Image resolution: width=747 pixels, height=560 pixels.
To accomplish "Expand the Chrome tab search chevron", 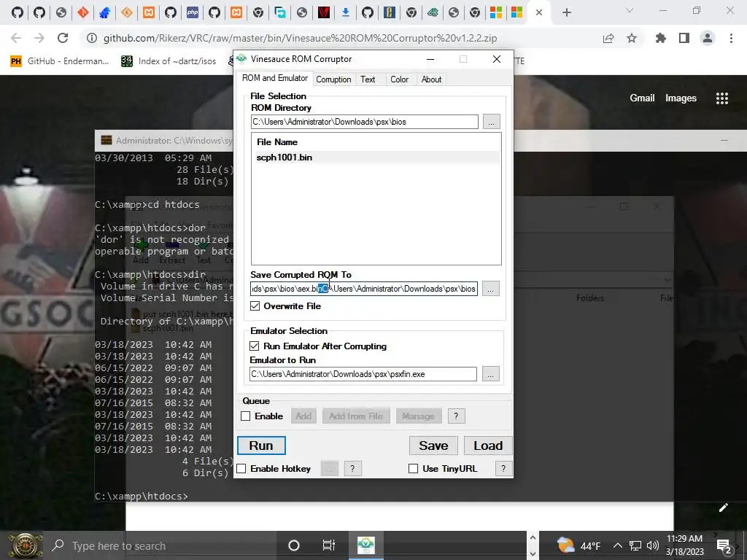I will coord(630,10).
